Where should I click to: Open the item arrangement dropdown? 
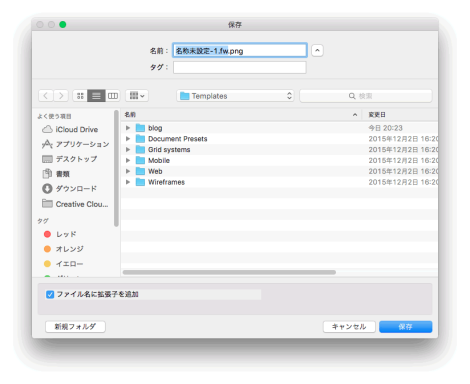(137, 96)
